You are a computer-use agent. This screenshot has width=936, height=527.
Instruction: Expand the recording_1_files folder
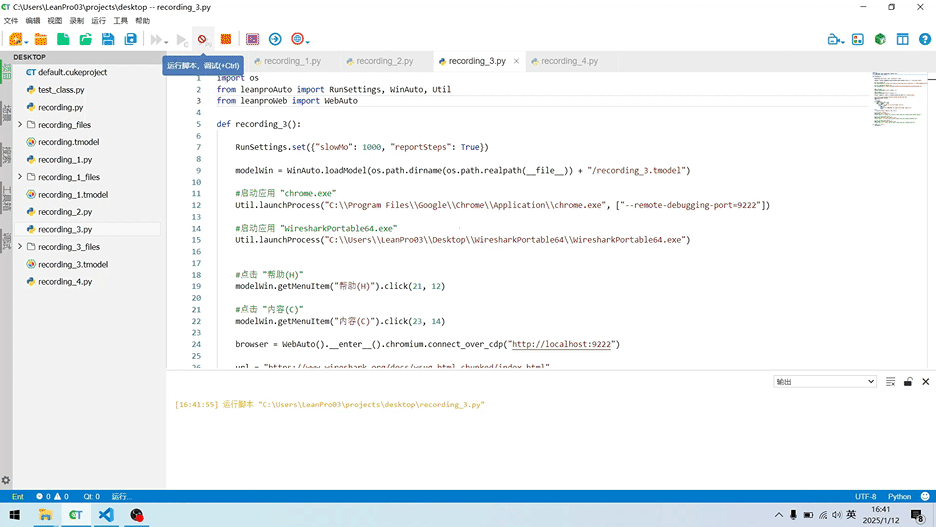(20, 177)
